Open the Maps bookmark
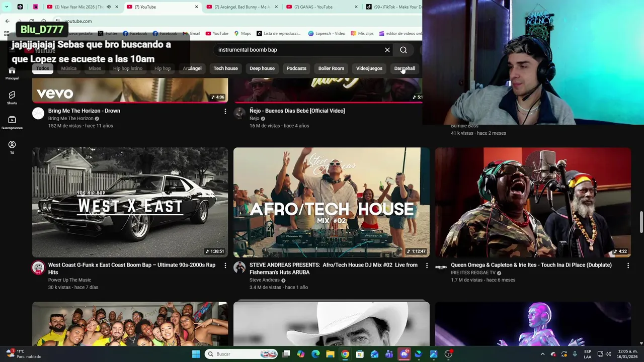 coord(243,33)
